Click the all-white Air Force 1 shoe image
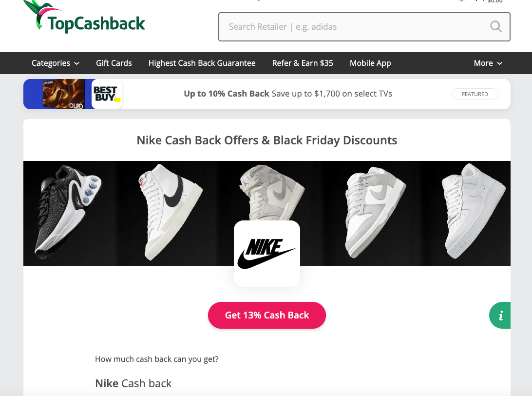This screenshot has height=396, width=532. click(473, 205)
